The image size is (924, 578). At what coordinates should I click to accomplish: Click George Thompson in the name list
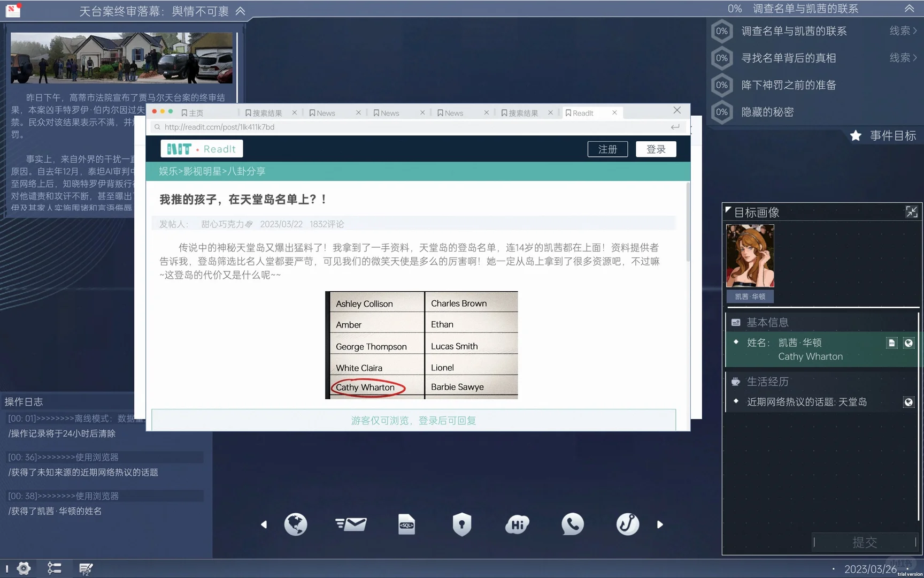(371, 346)
